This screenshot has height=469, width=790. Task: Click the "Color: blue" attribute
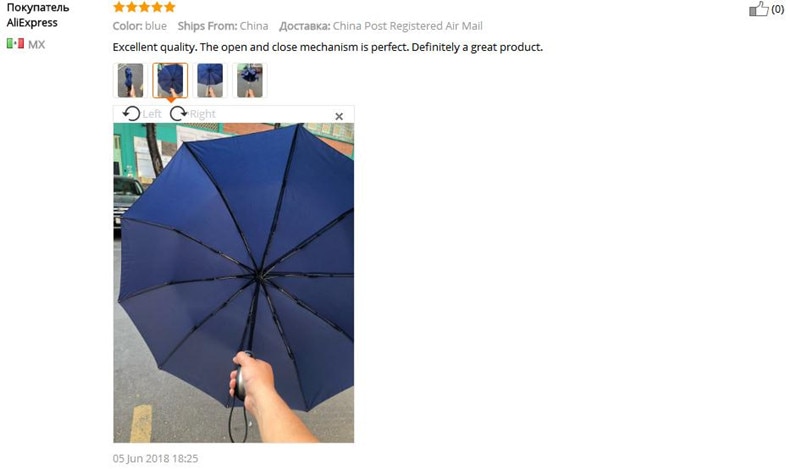pos(140,26)
